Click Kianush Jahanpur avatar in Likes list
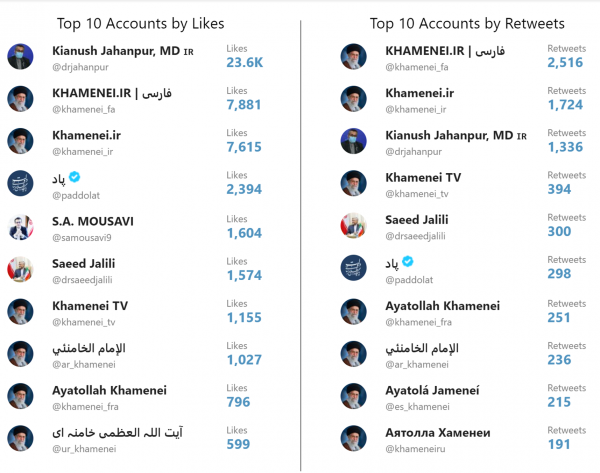The image size is (600, 473). 20,57
